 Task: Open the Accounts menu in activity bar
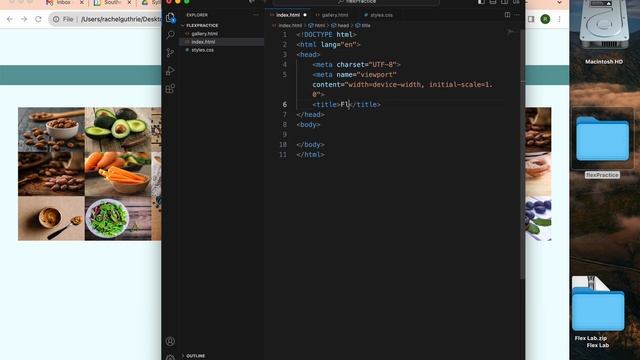click(x=170, y=341)
